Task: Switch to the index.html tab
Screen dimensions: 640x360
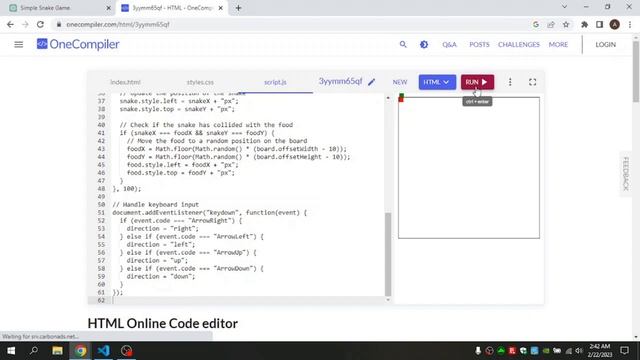Action: click(125, 82)
